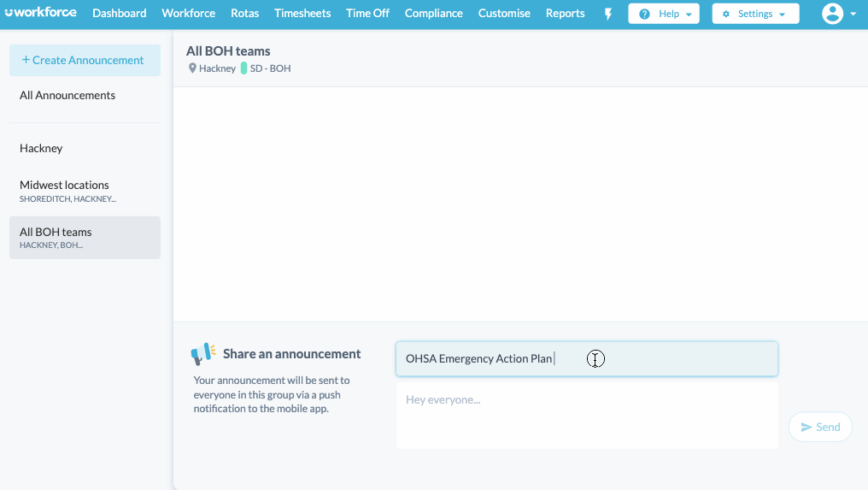This screenshot has height=490, width=868.
Task: Open the Timesheets section
Action: [302, 14]
